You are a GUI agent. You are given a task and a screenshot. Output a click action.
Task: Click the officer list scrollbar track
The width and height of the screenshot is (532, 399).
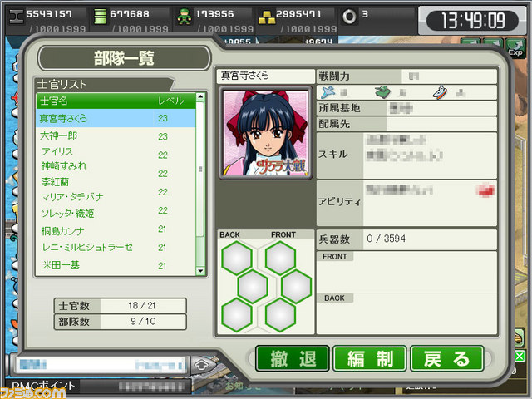[x=200, y=184]
